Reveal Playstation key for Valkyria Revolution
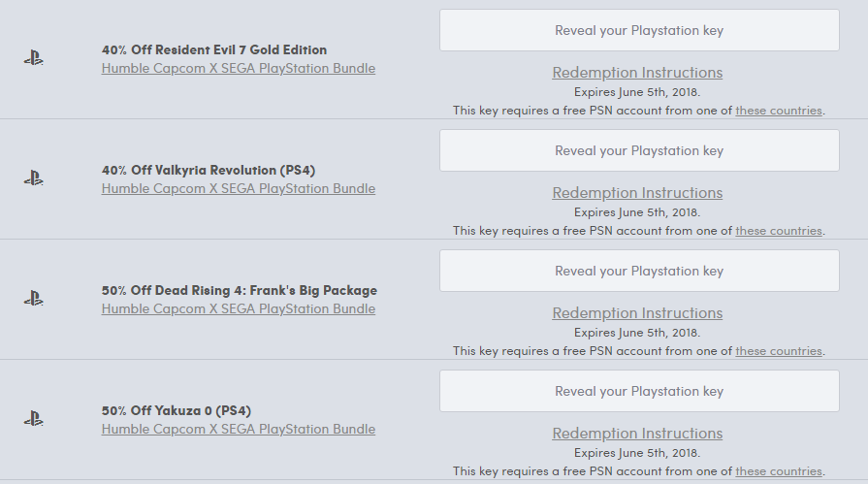868x484 pixels. (639, 150)
